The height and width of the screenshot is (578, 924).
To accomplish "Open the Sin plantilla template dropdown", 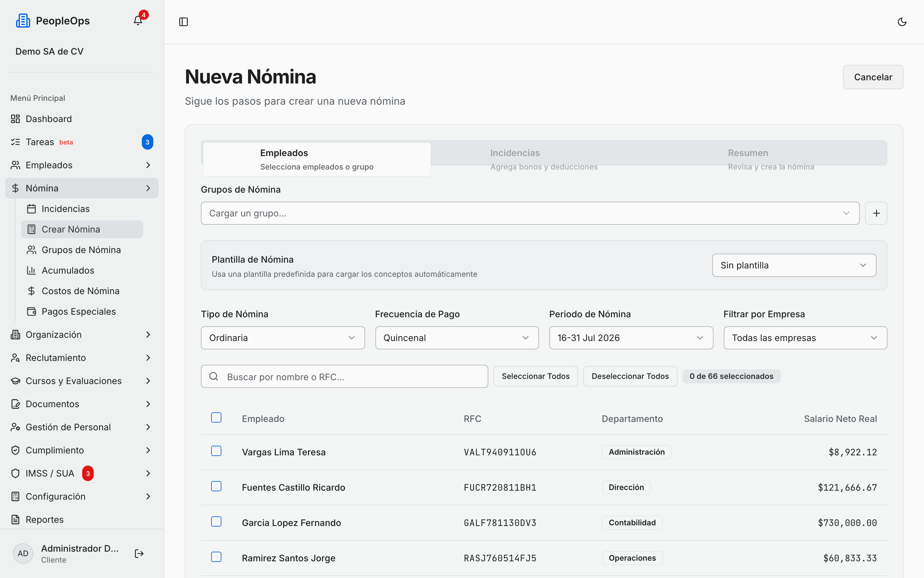I will (794, 265).
